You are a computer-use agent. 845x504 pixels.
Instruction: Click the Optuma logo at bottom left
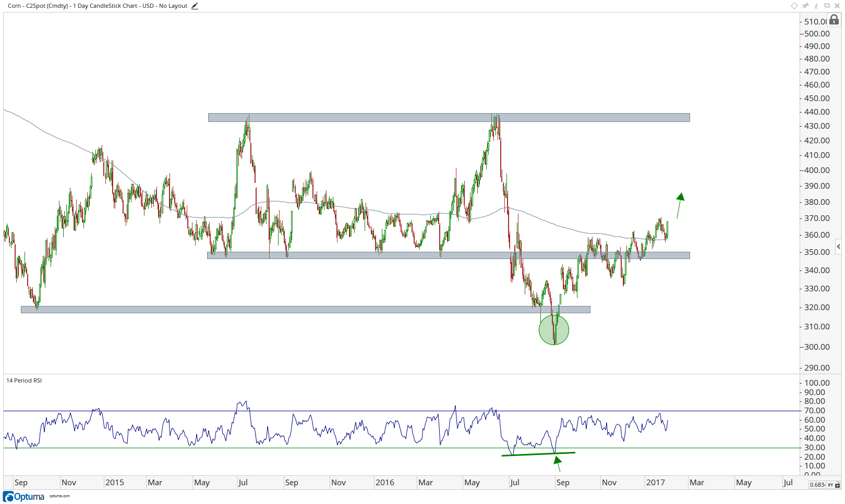pos(24,497)
